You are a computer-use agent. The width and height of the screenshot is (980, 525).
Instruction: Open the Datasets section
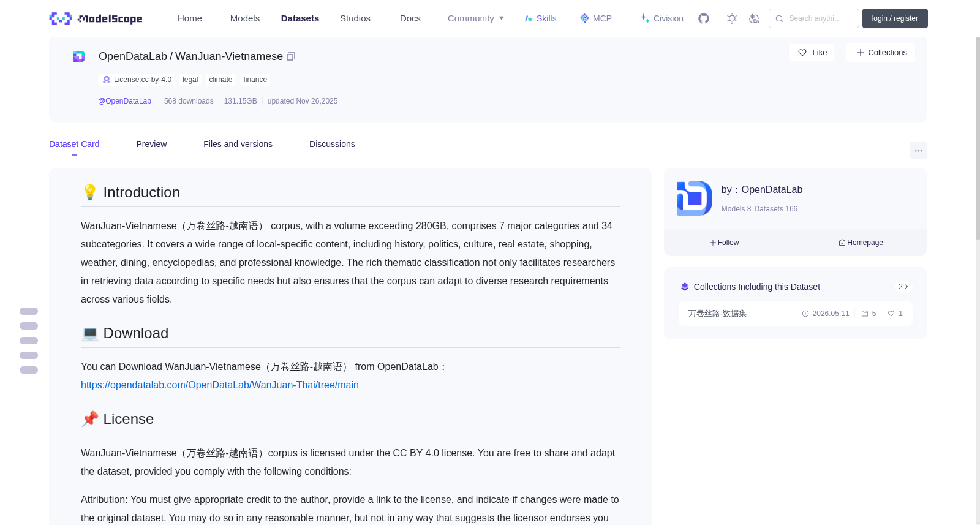[x=300, y=18]
